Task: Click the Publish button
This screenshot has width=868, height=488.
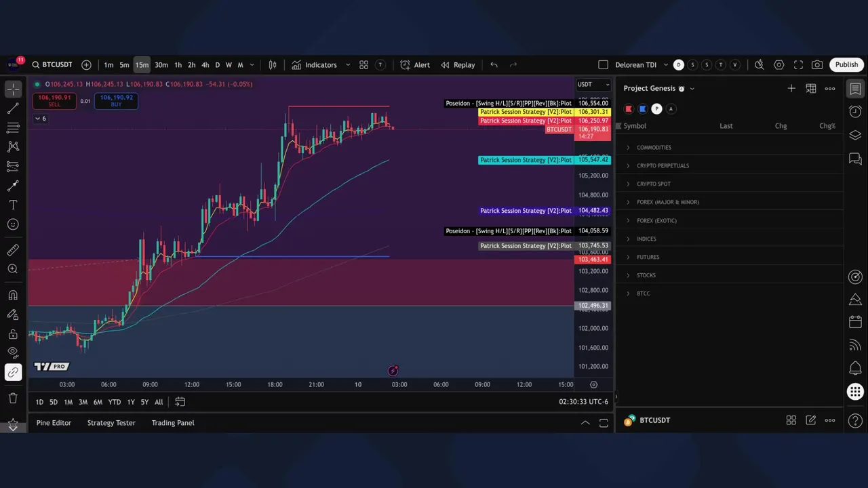Action: click(846, 64)
